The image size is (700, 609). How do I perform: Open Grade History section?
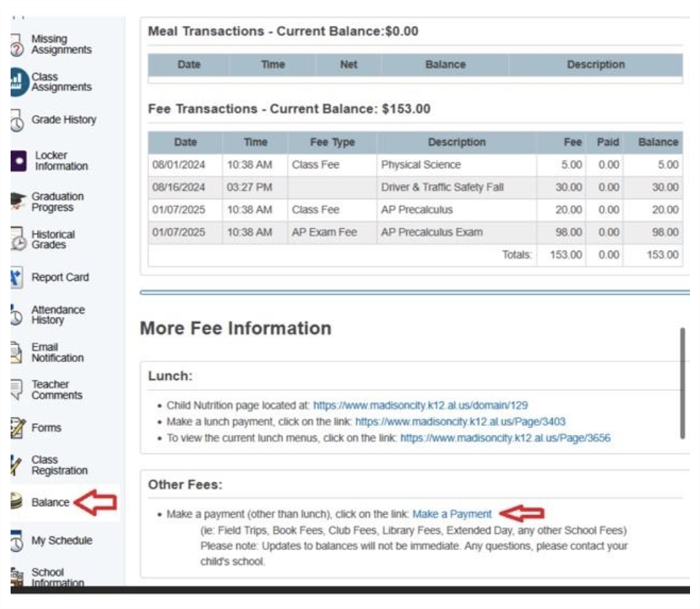[x=64, y=120]
